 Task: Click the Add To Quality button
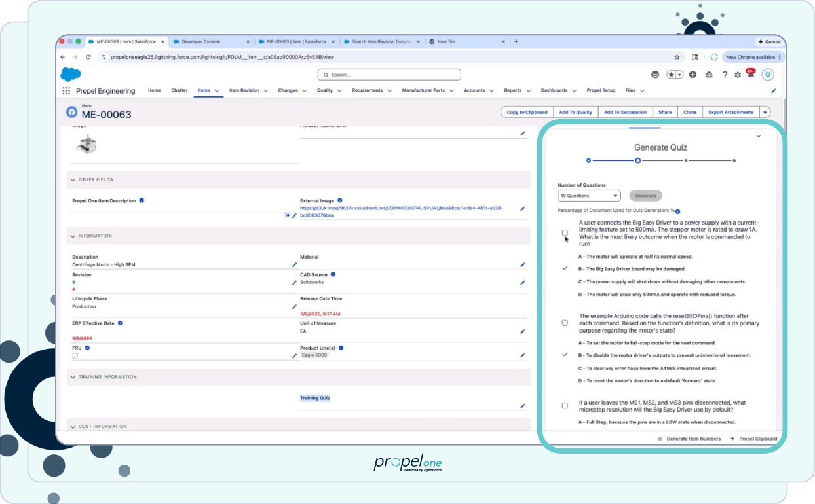coord(575,112)
